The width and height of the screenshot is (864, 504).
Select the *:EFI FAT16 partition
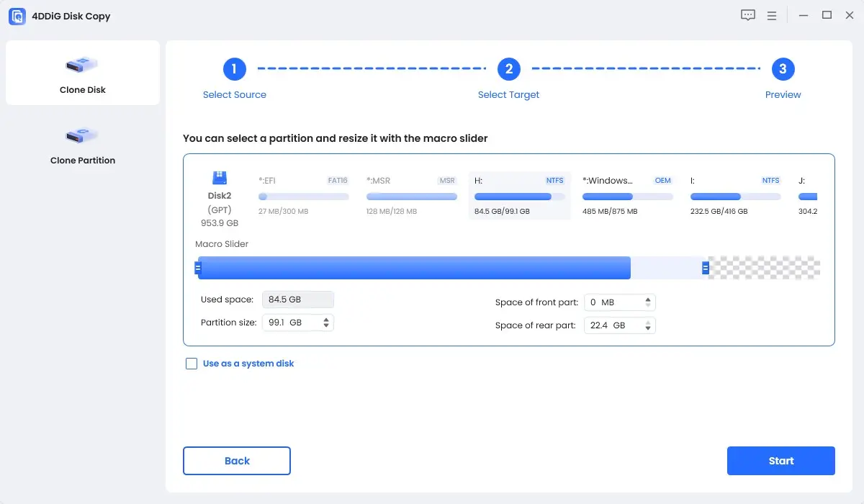(303, 195)
